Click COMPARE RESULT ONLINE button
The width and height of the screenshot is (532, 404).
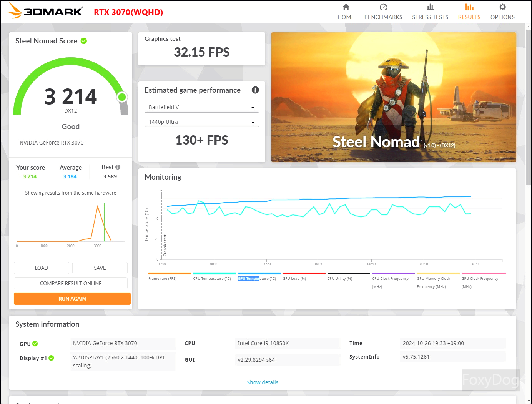coord(71,283)
